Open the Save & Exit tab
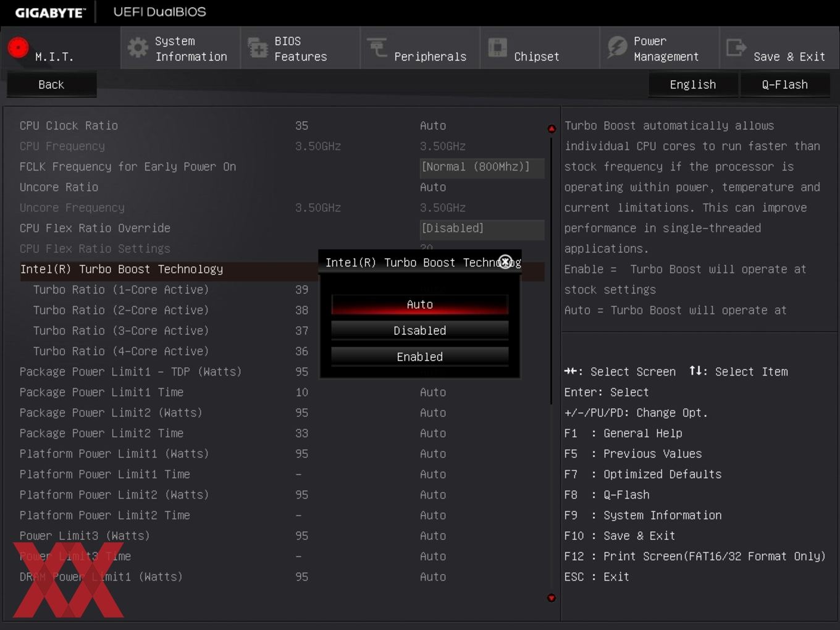Image resolution: width=840 pixels, height=630 pixels. pos(779,48)
